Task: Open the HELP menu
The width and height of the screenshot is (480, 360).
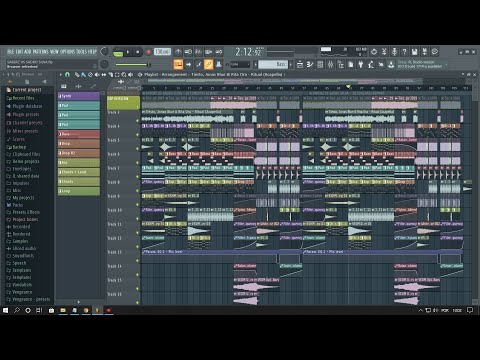Action: pos(92,52)
